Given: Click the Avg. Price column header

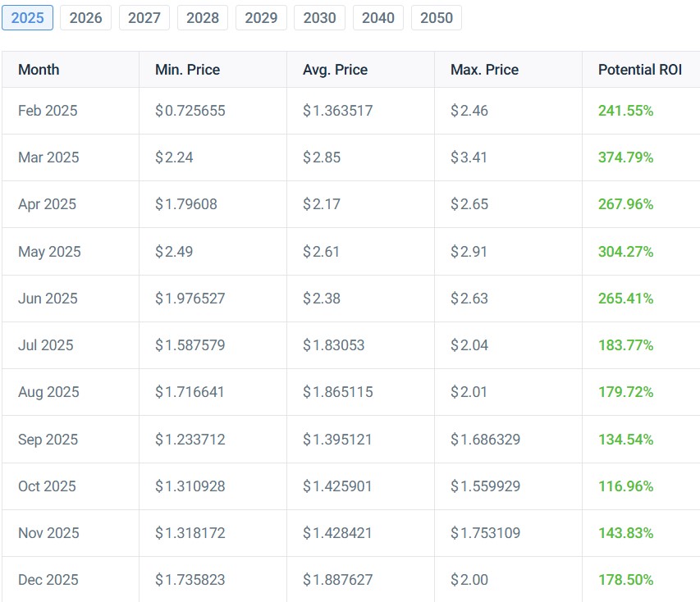Looking at the screenshot, I should pyautogui.click(x=335, y=70).
